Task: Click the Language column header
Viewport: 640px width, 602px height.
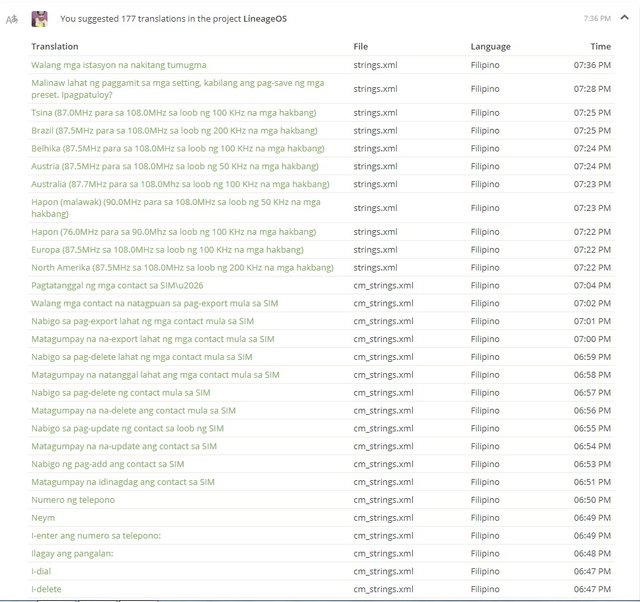Action: (490, 47)
